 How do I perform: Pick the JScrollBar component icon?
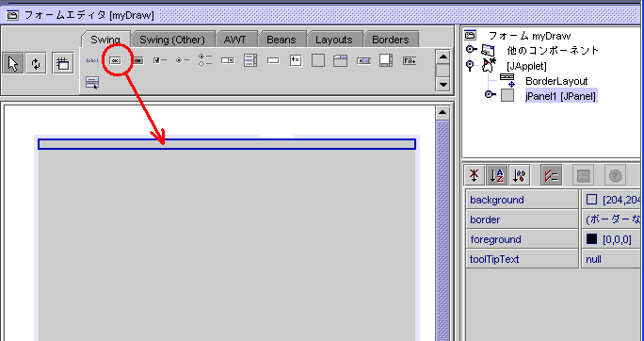[363, 61]
